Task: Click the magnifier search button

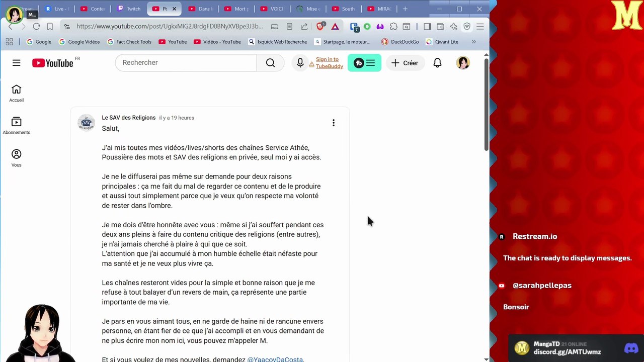Action: 270,63
